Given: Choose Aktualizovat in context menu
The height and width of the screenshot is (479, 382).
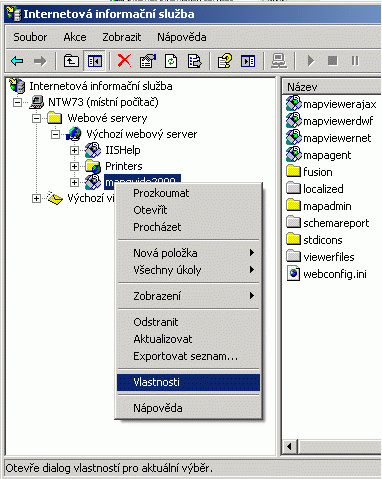Looking at the screenshot, I should pos(188,339).
